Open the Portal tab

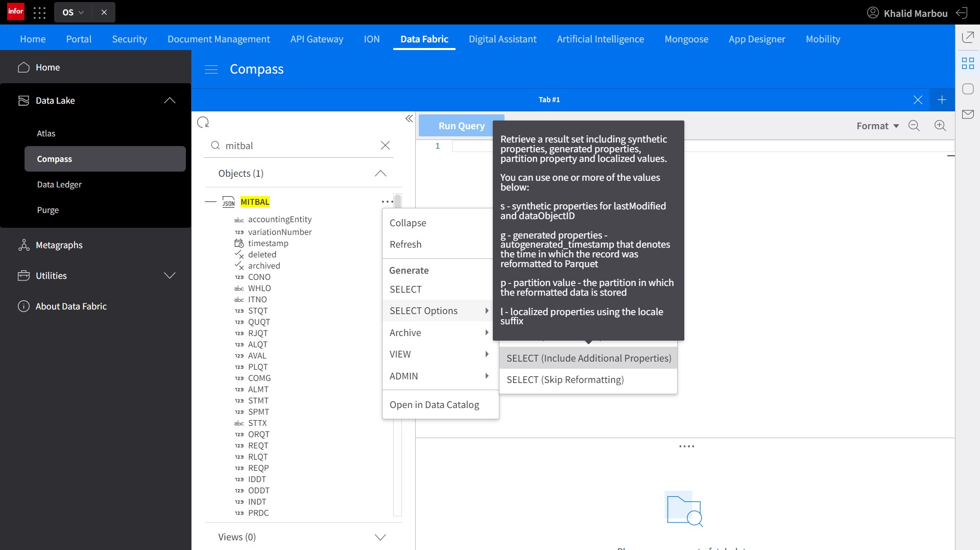(79, 39)
